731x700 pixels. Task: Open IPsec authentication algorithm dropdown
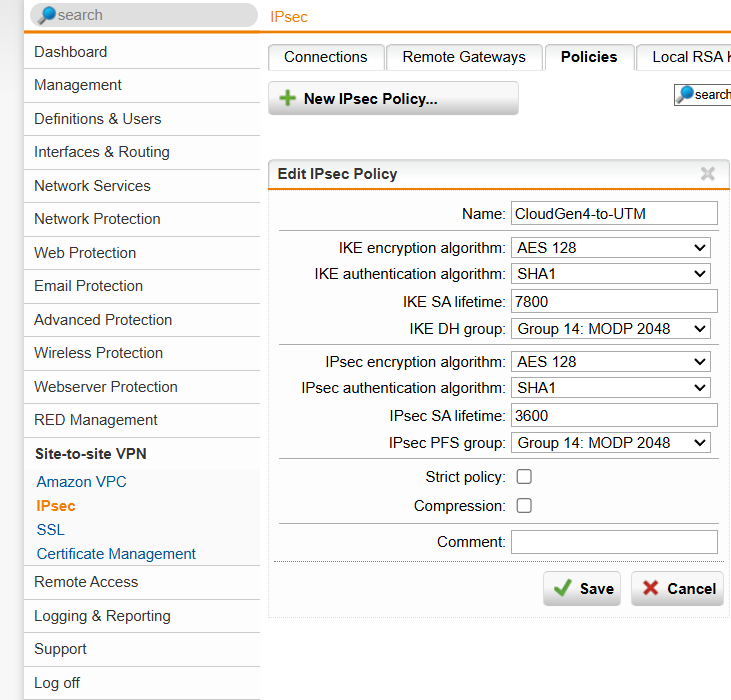[x=611, y=388]
